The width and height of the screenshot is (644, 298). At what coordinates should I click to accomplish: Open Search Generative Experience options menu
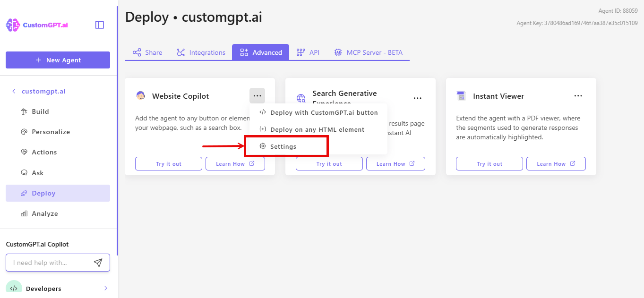pos(417,98)
